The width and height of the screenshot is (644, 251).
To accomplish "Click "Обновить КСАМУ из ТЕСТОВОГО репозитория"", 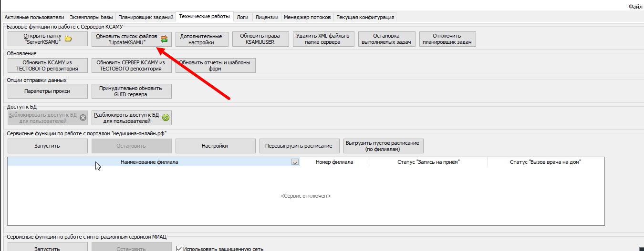I will click(x=48, y=65).
